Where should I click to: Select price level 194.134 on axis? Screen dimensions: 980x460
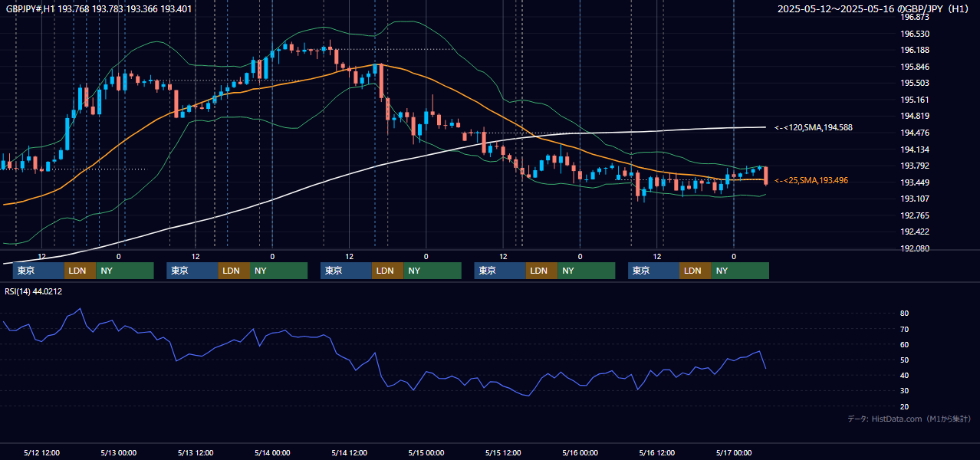coord(915,149)
